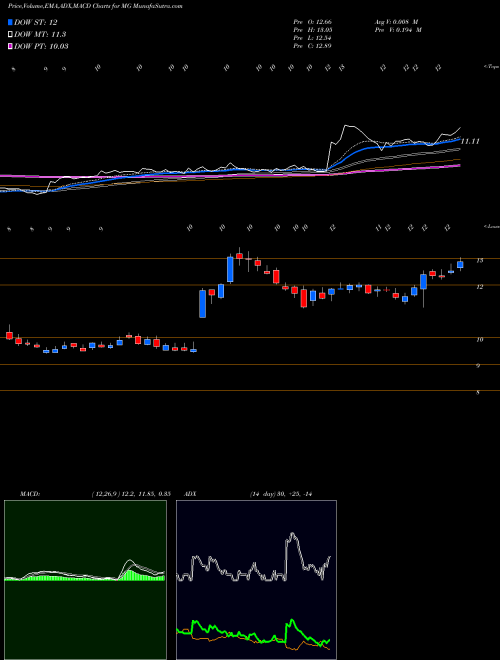
Task: Click the ADX panel heading
Action: pos(190,494)
